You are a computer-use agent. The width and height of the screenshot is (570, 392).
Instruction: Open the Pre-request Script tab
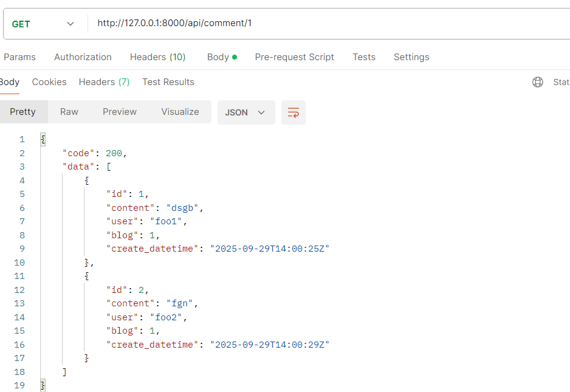click(x=294, y=57)
